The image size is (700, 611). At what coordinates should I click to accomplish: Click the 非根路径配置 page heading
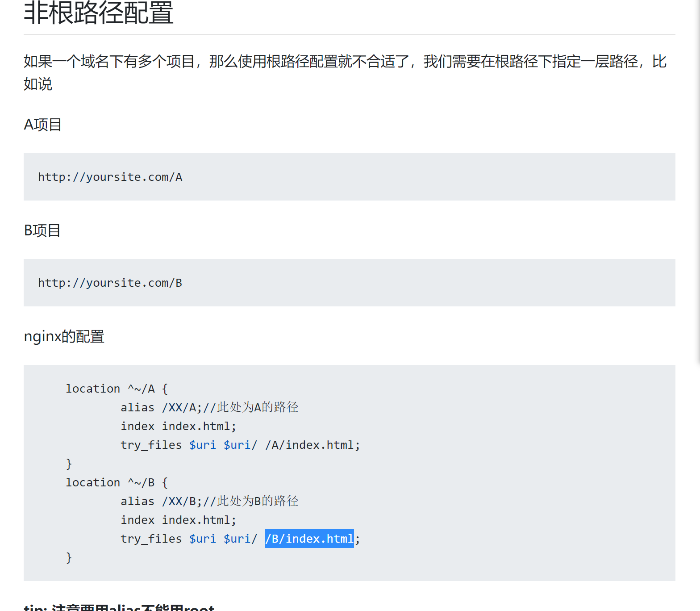[x=98, y=13]
